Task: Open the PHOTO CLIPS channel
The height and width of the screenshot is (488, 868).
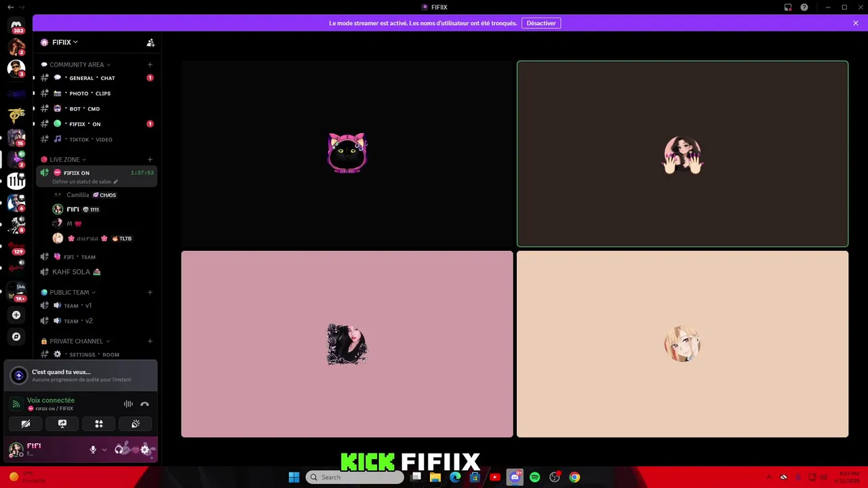Action: (x=96, y=94)
